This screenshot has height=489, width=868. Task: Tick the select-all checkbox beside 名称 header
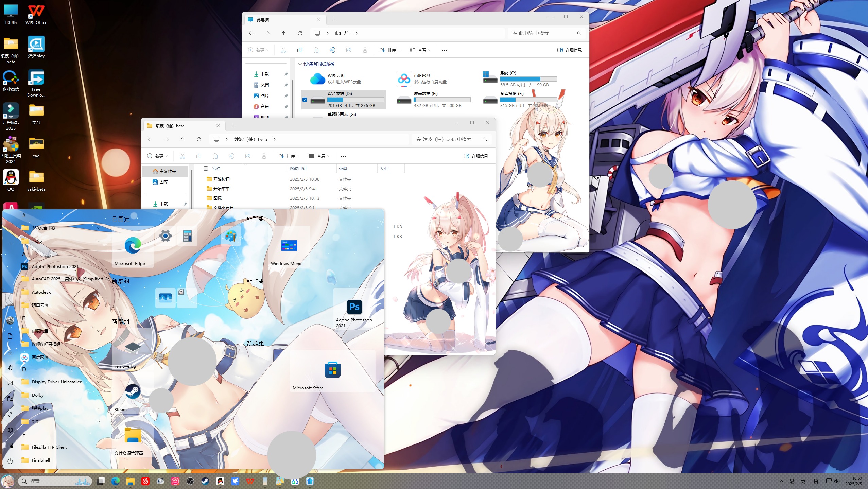click(x=206, y=169)
